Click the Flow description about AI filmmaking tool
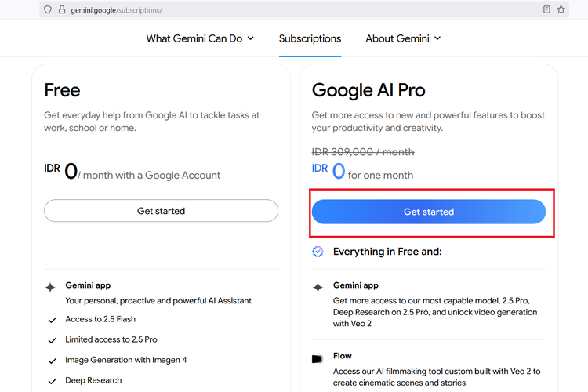588x392 pixels. [437, 377]
